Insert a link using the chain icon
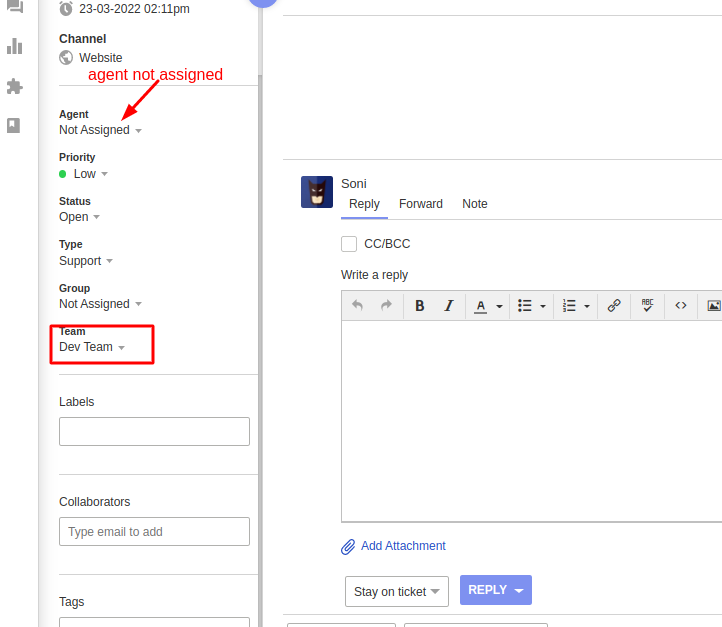722x627 pixels. pos(614,305)
